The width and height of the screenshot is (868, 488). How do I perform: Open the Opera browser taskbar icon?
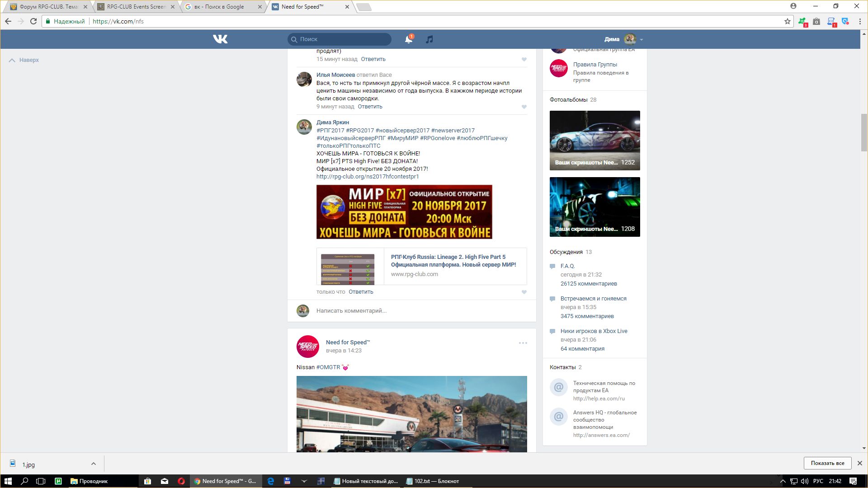pyautogui.click(x=181, y=481)
